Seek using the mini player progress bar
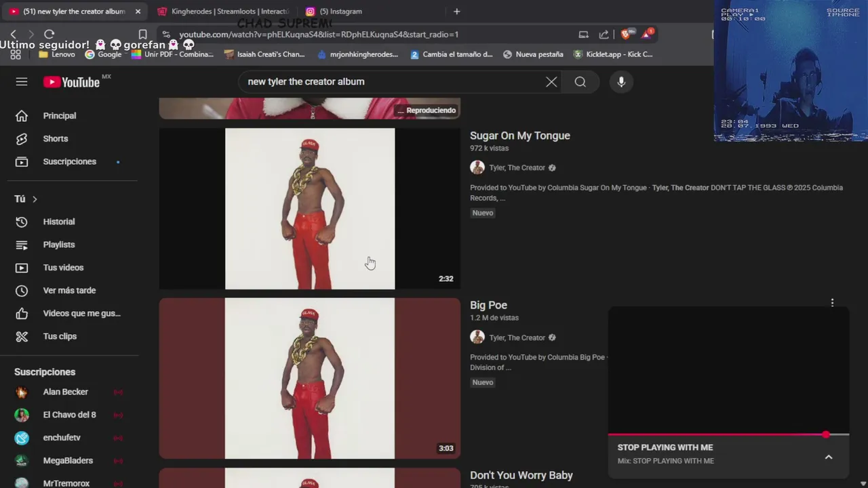 tap(728, 434)
